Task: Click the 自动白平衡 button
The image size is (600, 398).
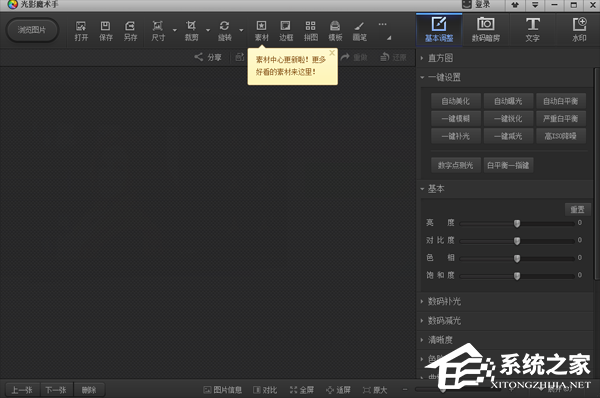Action: [x=561, y=101]
